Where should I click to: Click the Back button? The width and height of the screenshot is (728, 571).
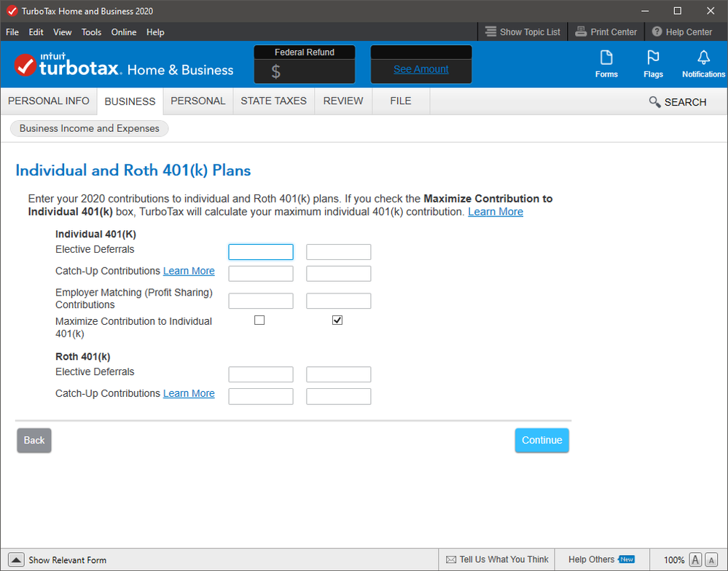pos(34,440)
